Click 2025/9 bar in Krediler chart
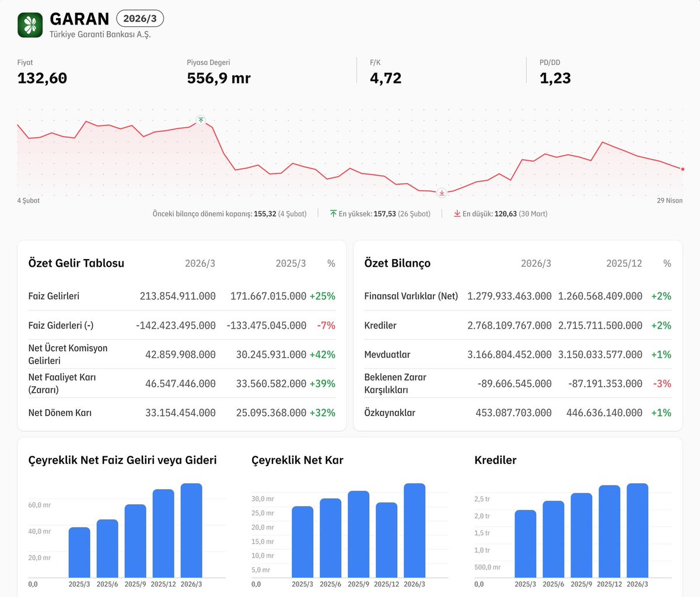Screen dimensions: 700x597 point(581,536)
